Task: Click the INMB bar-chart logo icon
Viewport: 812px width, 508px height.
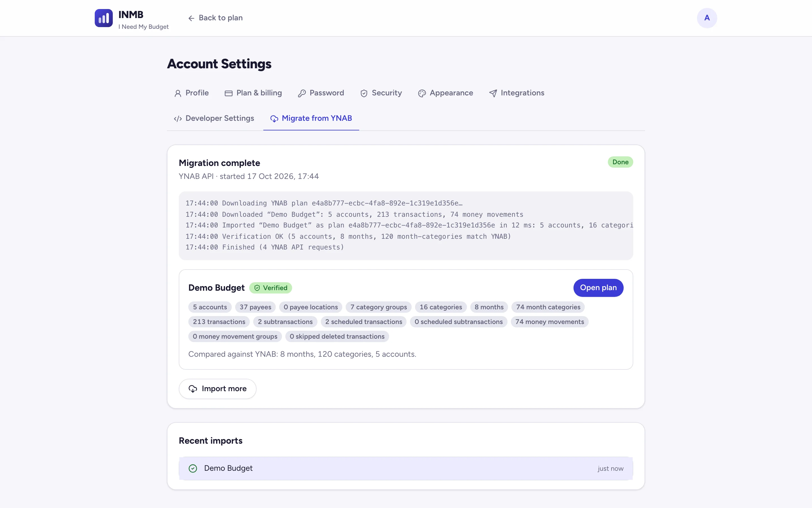Action: [x=104, y=18]
